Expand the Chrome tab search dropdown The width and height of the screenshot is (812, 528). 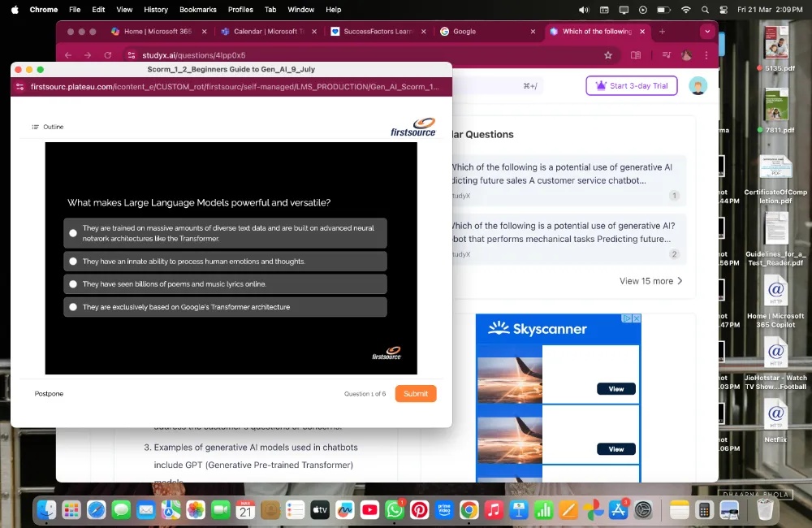click(x=707, y=32)
